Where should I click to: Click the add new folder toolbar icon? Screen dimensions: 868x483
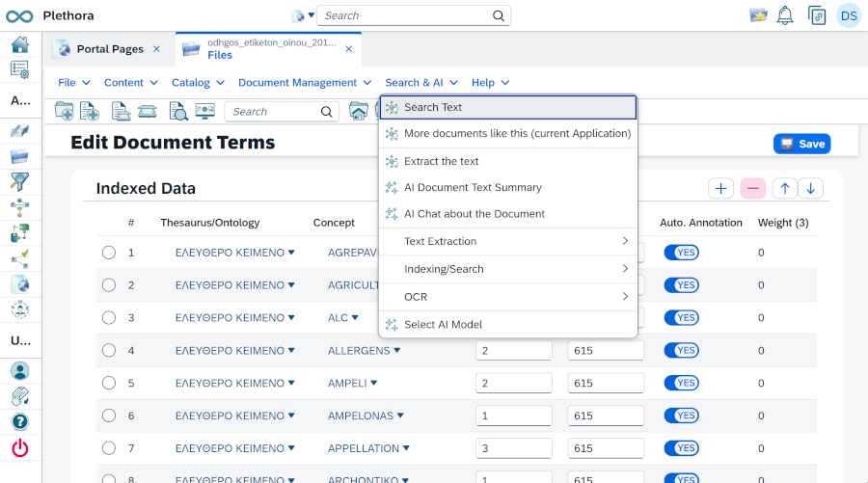click(65, 111)
